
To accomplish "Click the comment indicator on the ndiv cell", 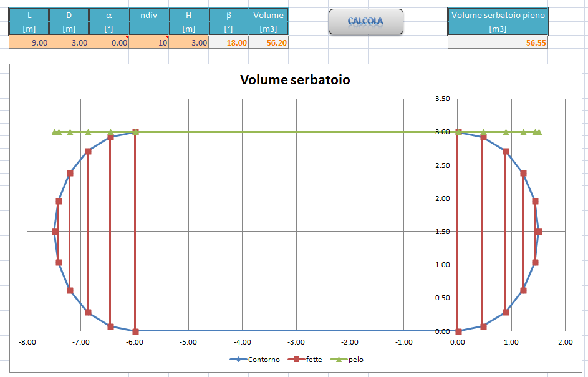I will click(x=168, y=37).
